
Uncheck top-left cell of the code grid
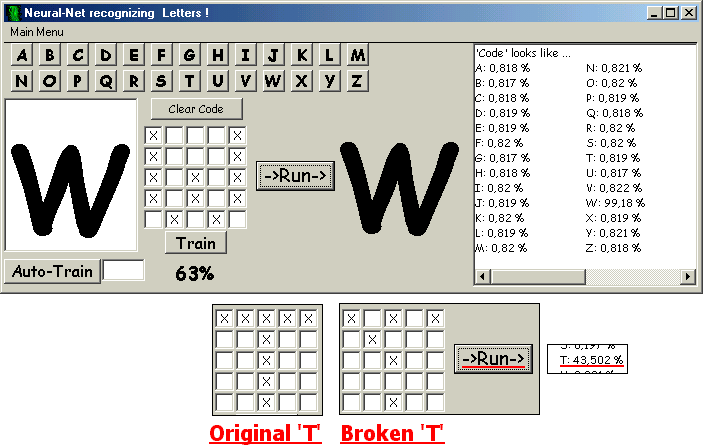[153, 135]
